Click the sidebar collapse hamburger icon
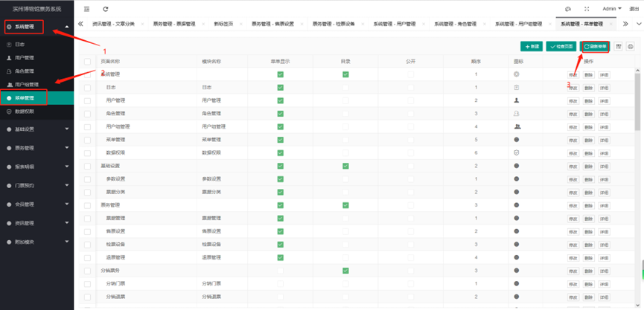The image size is (644, 310). [87, 9]
